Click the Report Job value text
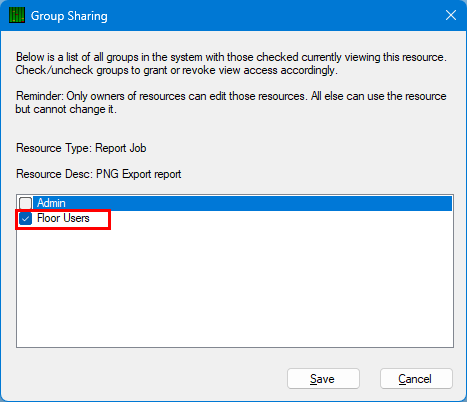The width and height of the screenshot is (467, 402). coord(121,148)
